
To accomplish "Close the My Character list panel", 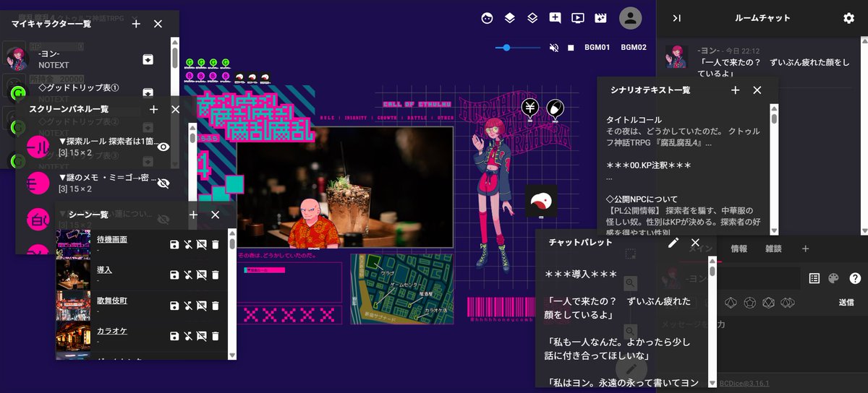I will tap(158, 24).
